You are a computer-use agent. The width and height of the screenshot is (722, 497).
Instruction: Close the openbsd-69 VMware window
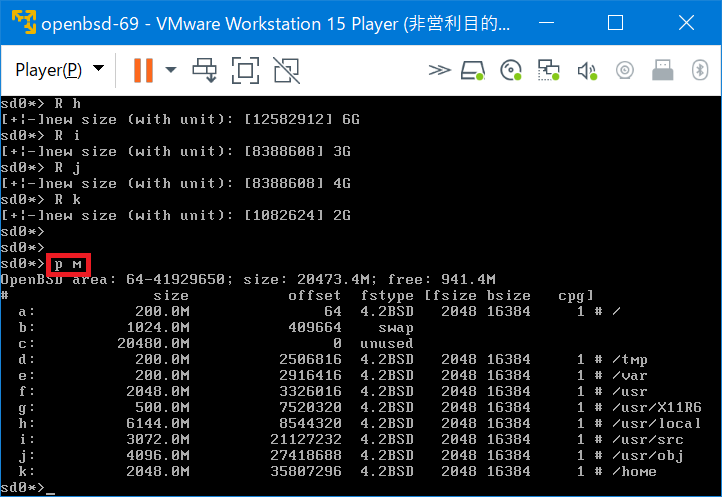(x=686, y=22)
